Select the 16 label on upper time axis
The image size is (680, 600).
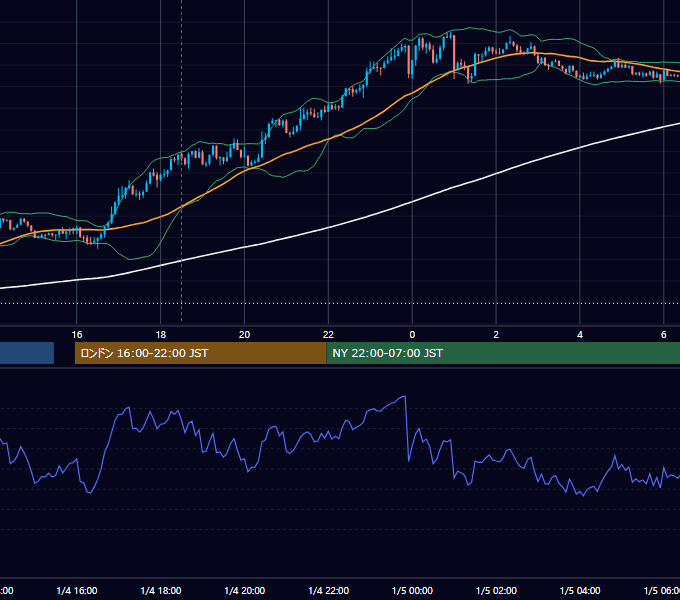pos(77,335)
